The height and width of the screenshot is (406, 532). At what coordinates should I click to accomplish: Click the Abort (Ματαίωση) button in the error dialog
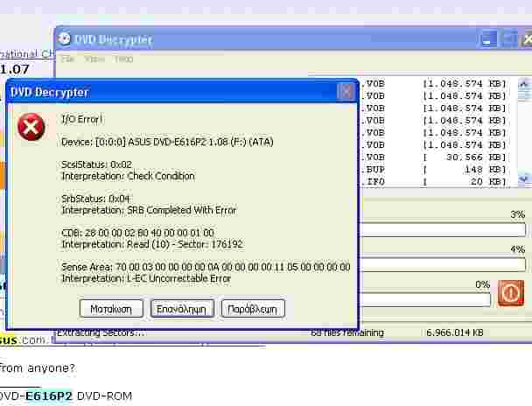(x=111, y=309)
